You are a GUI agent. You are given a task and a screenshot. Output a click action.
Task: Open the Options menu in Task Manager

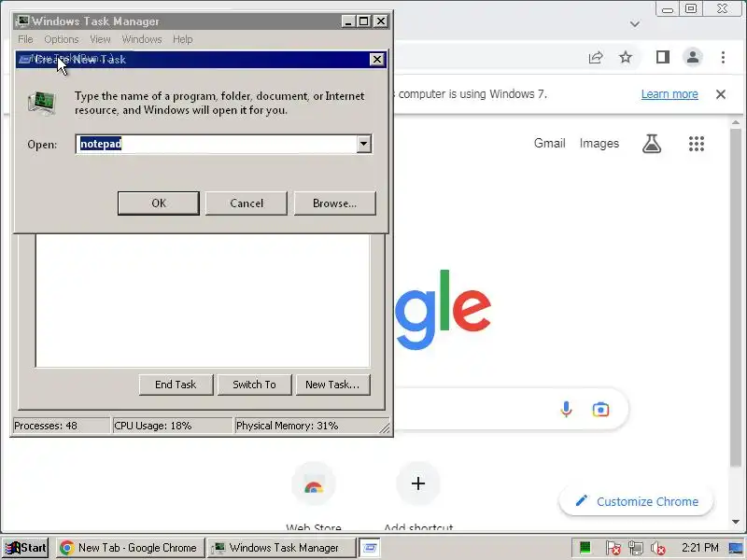tap(62, 39)
